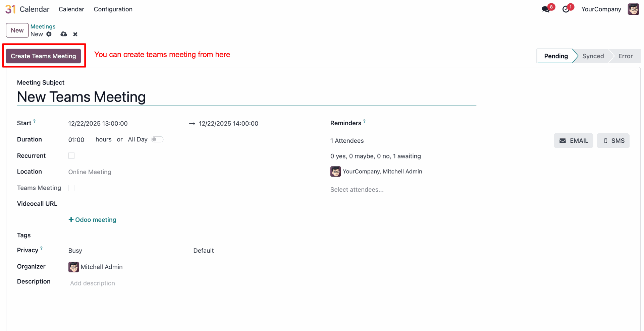Switch company via YourCompany
The image size is (644, 331).
[601, 9]
